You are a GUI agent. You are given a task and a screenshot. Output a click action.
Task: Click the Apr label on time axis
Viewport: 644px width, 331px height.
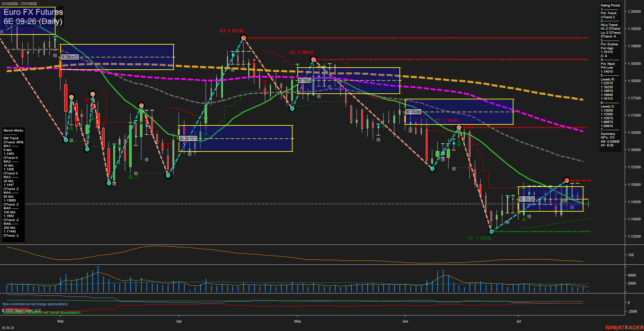[179, 321]
